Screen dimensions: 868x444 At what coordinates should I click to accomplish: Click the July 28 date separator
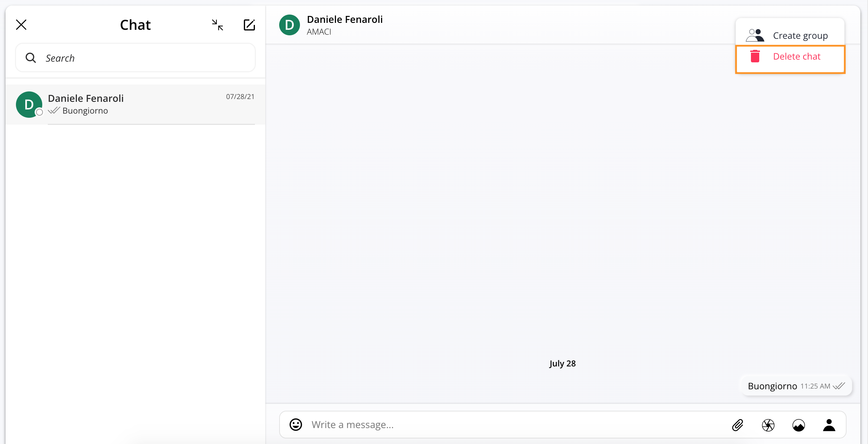pos(563,363)
